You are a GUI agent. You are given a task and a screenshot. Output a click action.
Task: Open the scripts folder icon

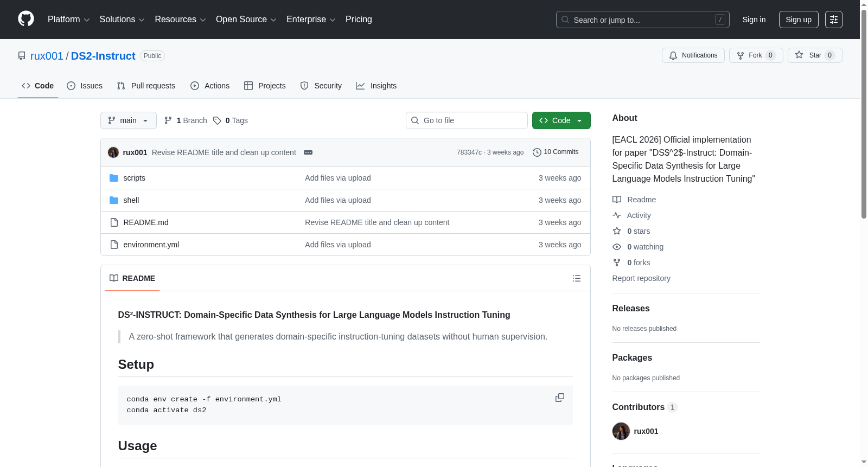tap(114, 178)
